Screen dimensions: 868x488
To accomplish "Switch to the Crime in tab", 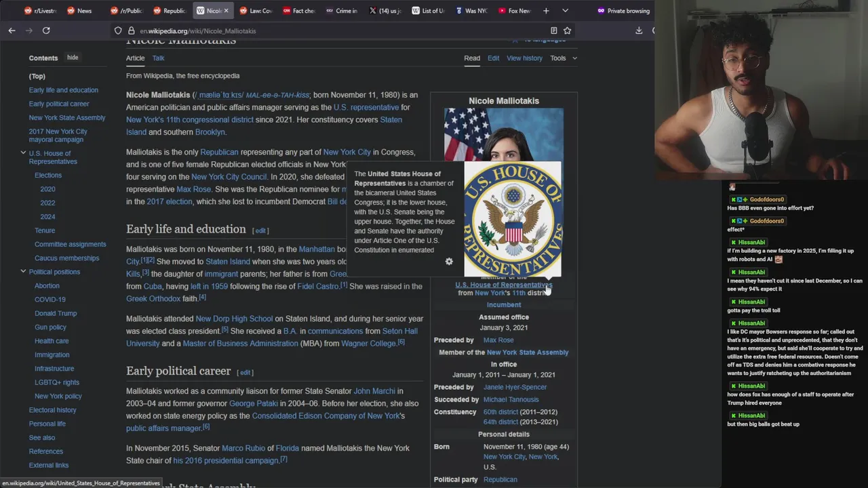I will (342, 11).
